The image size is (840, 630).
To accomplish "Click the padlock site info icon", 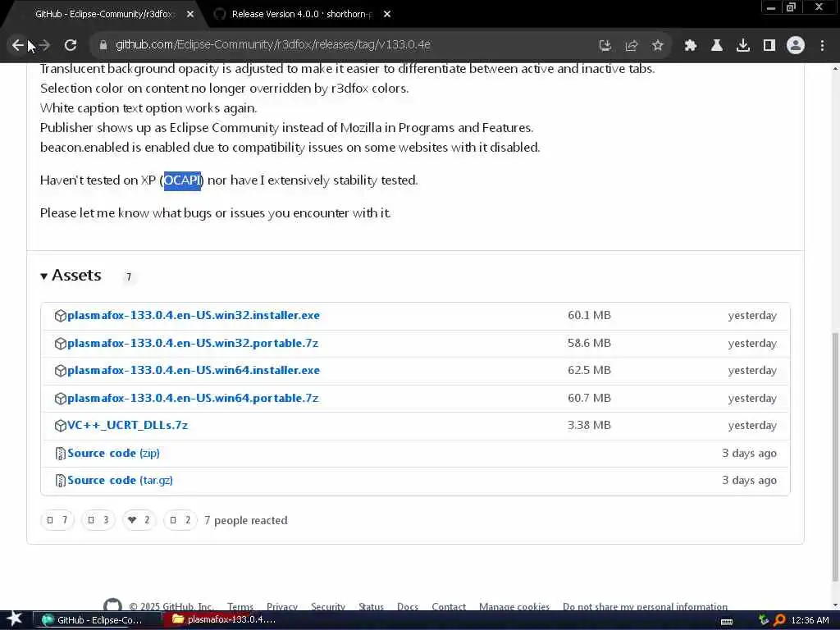I will point(103,46).
